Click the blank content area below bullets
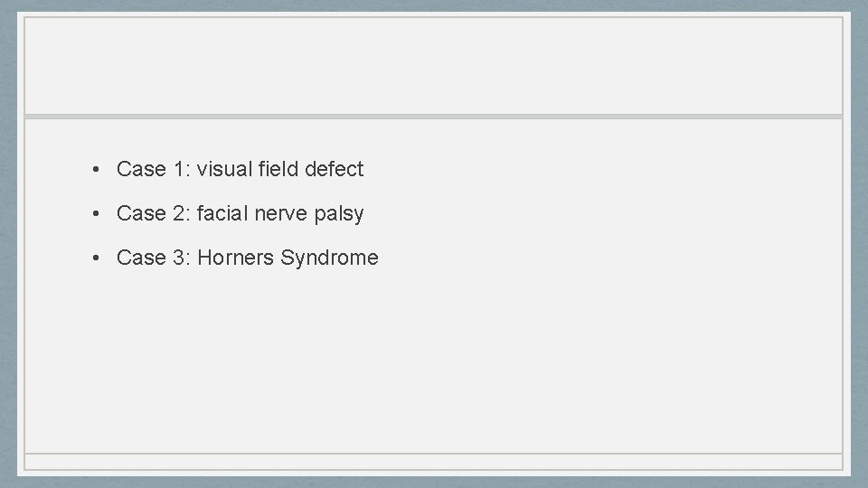868x488 pixels. 433,360
